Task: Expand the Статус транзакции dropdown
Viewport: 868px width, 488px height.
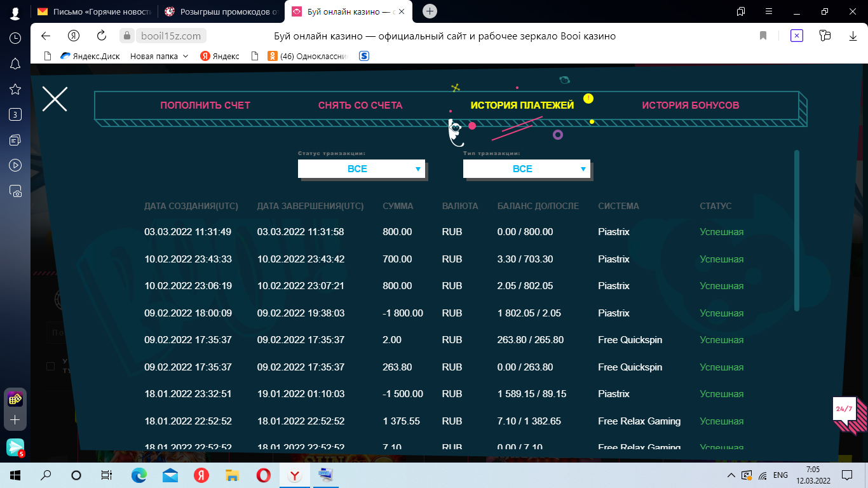Action: pyautogui.click(x=362, y=169)
